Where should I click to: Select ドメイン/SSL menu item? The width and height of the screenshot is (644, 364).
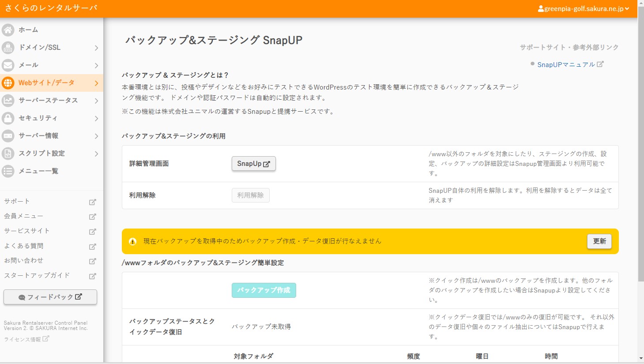52,48
